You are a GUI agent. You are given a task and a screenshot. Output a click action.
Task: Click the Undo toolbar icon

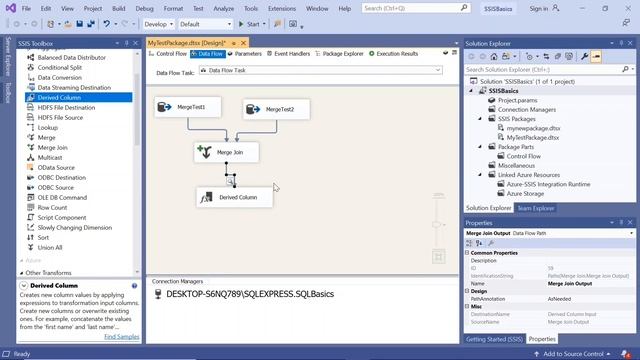click(107, 24)
